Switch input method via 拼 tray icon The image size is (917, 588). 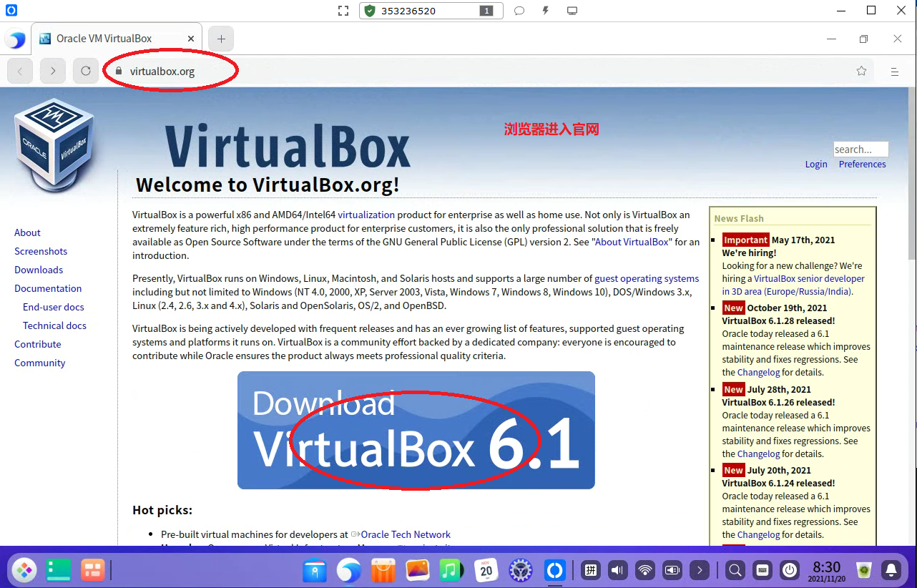[x=591, y=570]
